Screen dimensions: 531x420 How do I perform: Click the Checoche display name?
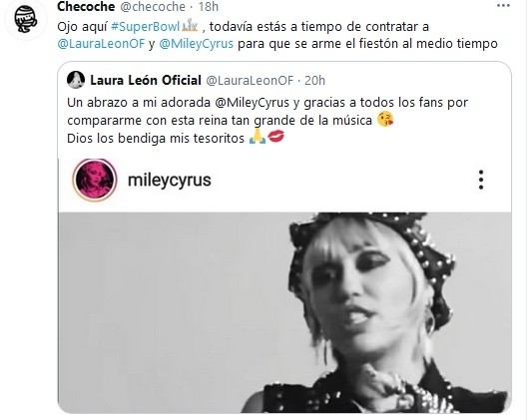tap(86, 6)
